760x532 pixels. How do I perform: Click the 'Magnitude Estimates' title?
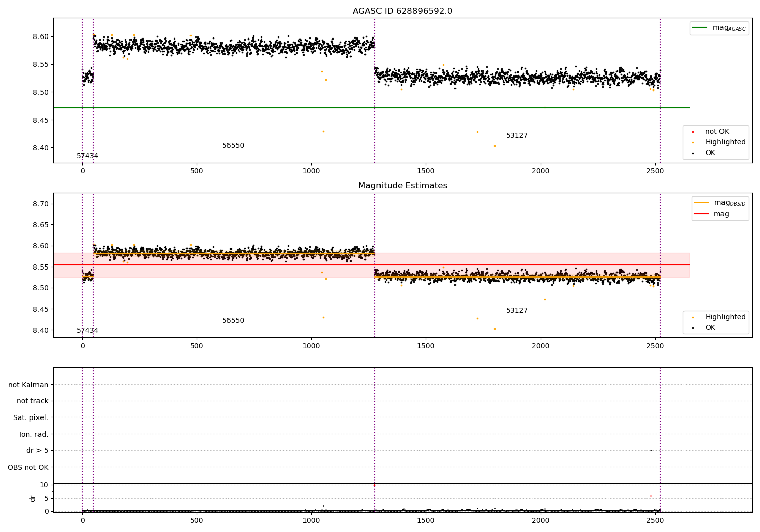coord(402,186)
